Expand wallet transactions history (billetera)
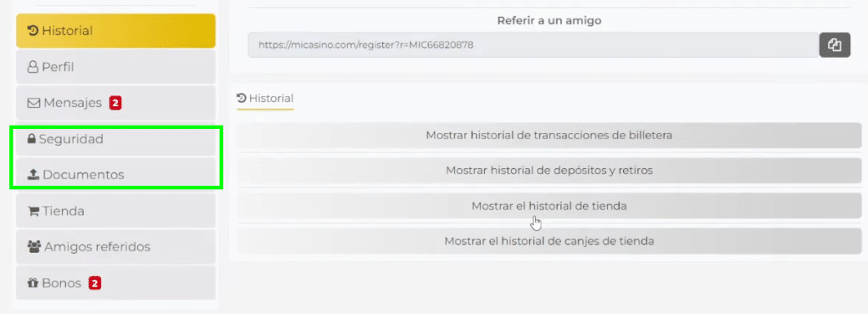This screenshot has width=868, height=314. (x=549, y=136)
